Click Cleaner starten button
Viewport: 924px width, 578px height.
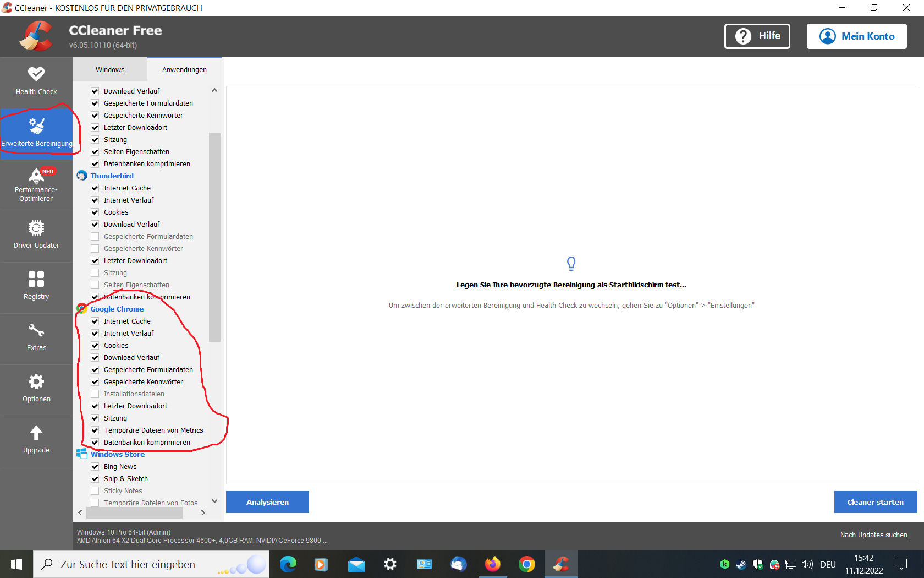(876, 502)
